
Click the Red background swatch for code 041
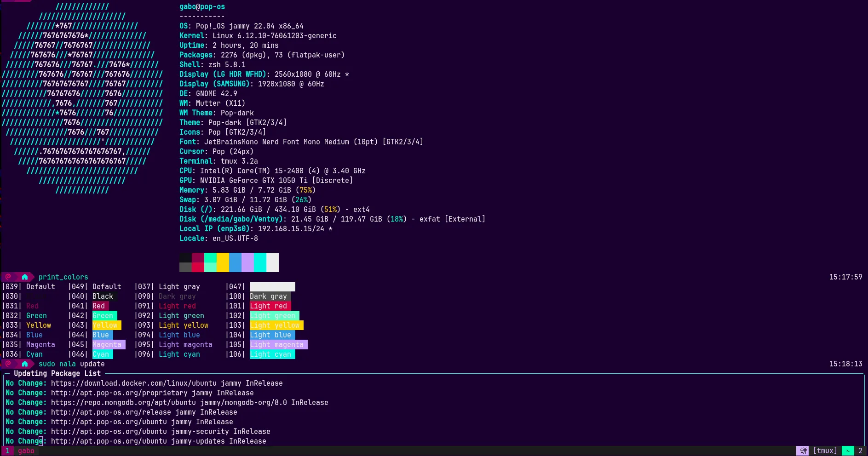(x=100, y=306)
